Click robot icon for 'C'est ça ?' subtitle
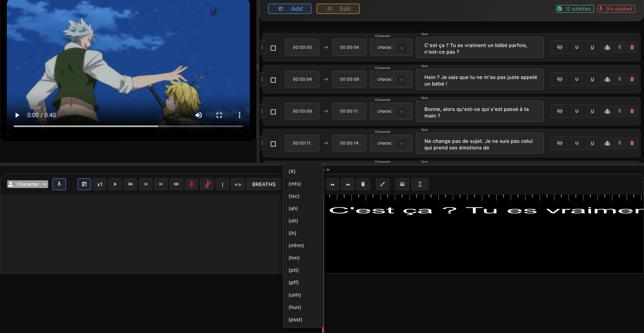This screenshot has width=644, height=333. point(607,47)
